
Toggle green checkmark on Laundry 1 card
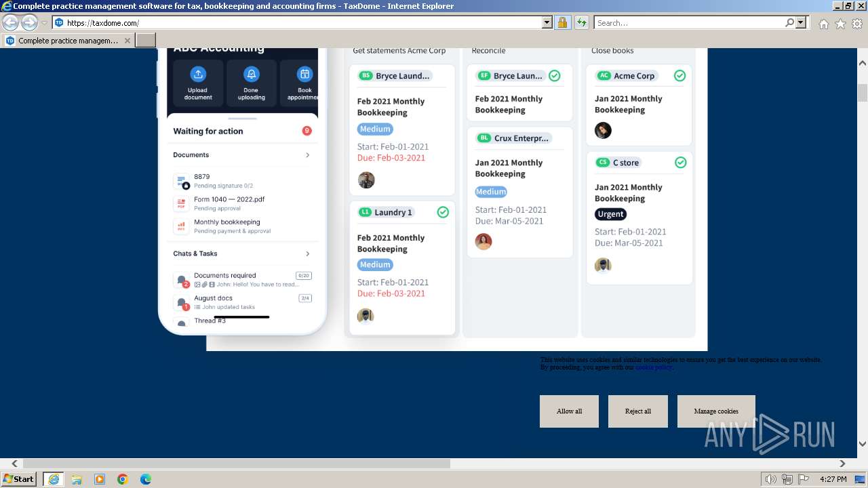pos(443,212)
